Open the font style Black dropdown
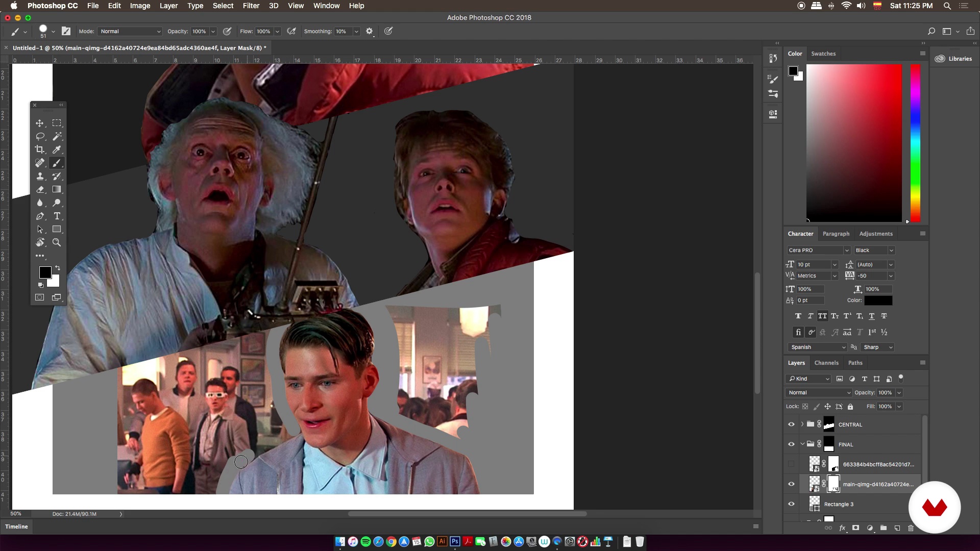Viewport: 980px width, 551px height. (x=875, y=250)
